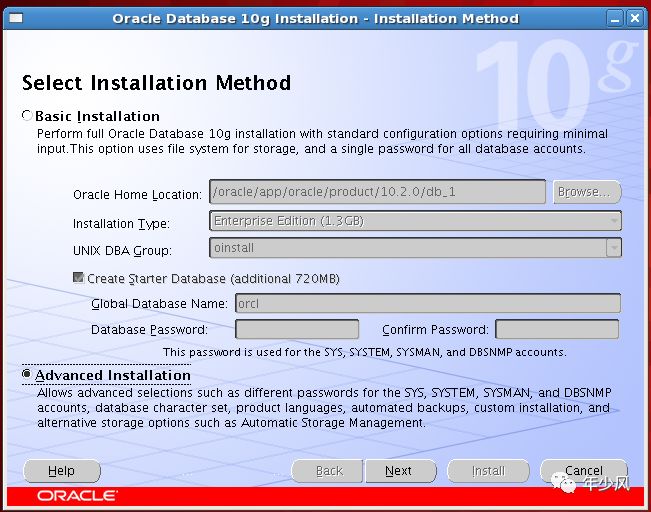Cancel the installation
This screenshot has height=512, width=651.
pyautogui.click(x=584, y=471)
